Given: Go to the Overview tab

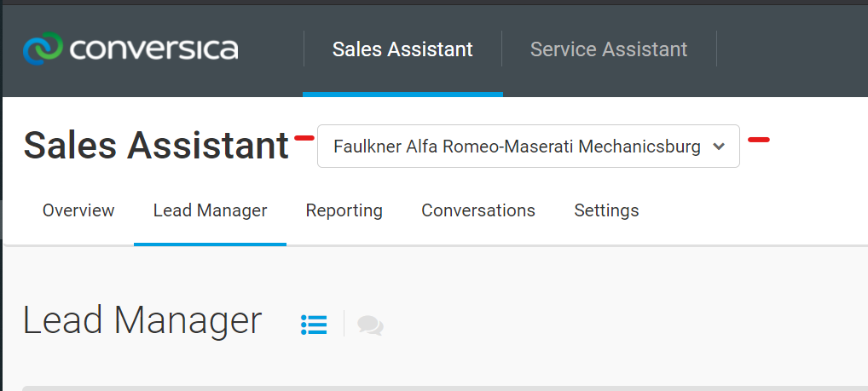Looking at the screenshot, I should click(x=78, y=210).
